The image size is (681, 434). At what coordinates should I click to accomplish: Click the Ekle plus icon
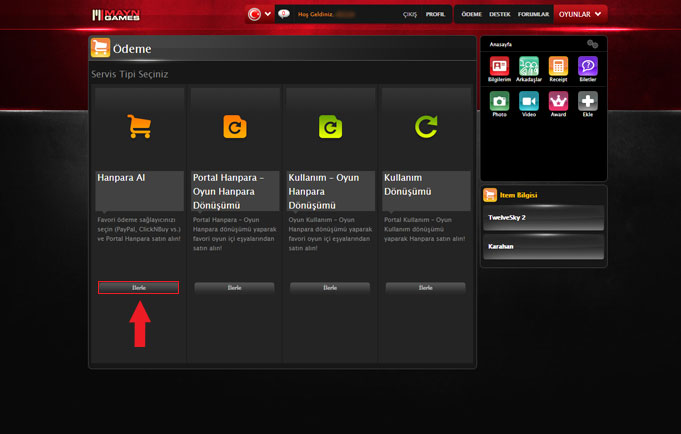click(588, 101)
